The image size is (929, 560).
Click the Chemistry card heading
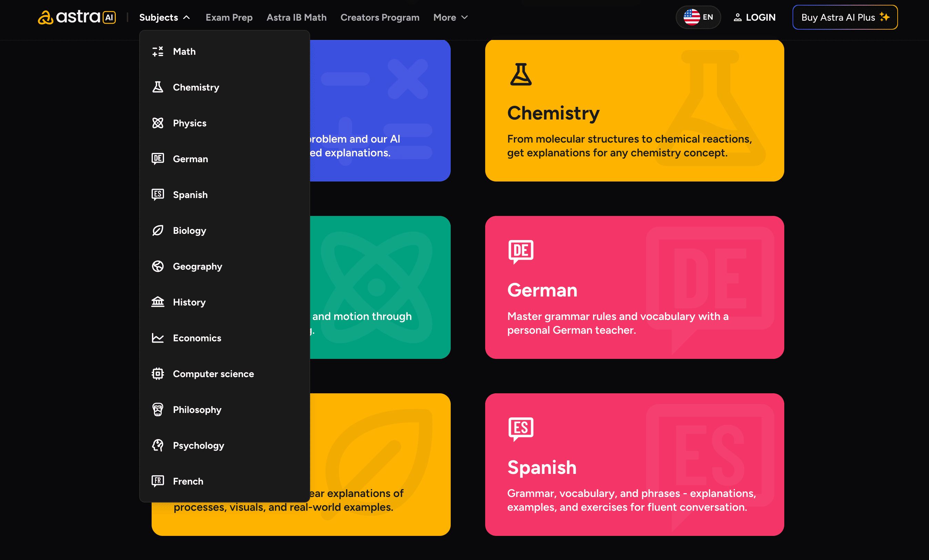point(553,113)
